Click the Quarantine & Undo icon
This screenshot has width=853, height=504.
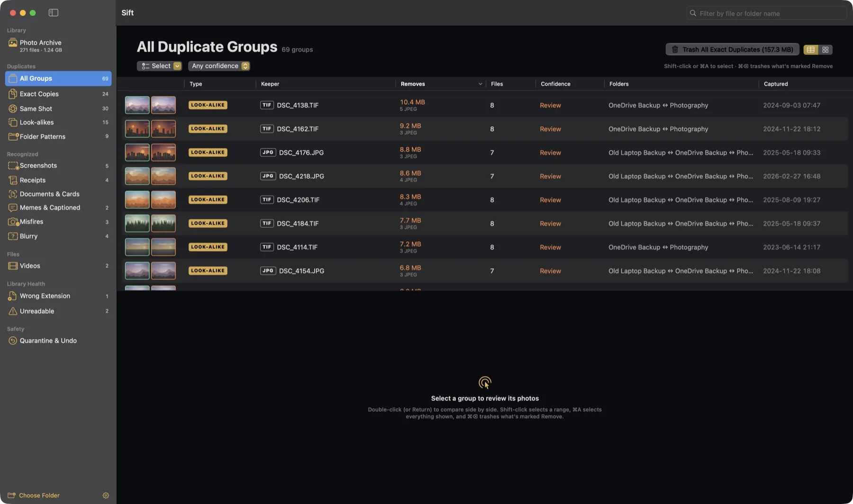click(13, 341)
